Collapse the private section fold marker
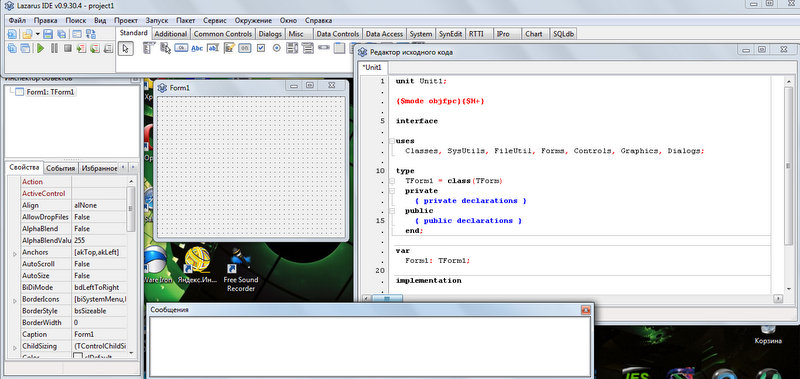Image resolution: width=800 pixels, height=379 pixels. [391, 191]
